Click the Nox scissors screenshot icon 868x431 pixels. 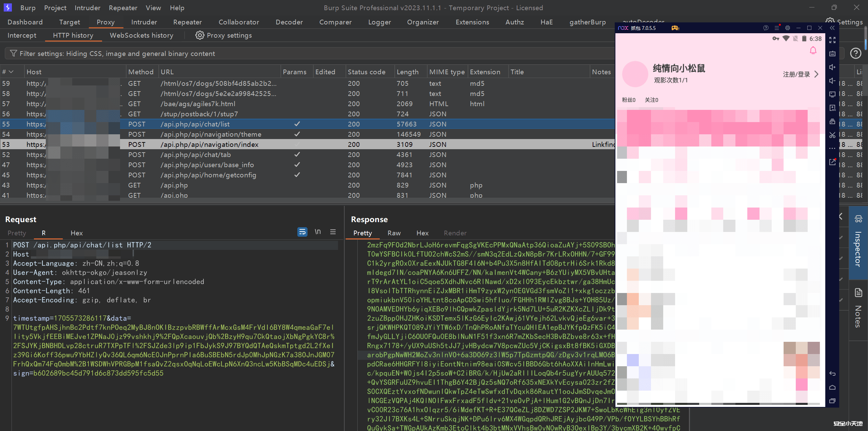click(832, 135)
